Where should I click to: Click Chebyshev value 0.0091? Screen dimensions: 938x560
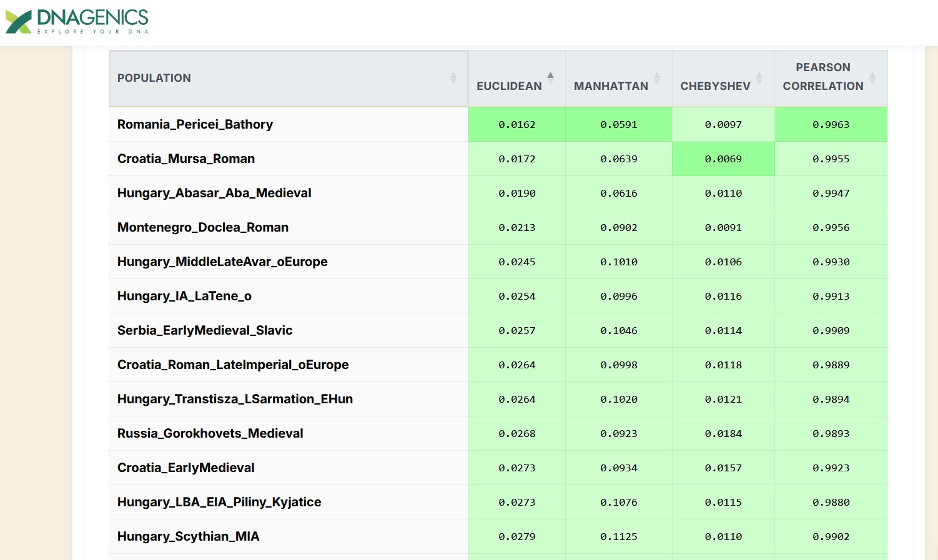point(723,228)
